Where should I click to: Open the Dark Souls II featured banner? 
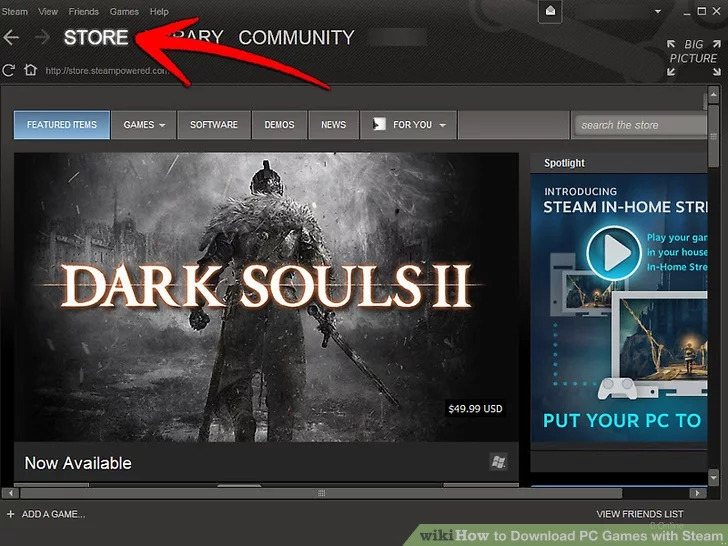(x=266, y=297)
